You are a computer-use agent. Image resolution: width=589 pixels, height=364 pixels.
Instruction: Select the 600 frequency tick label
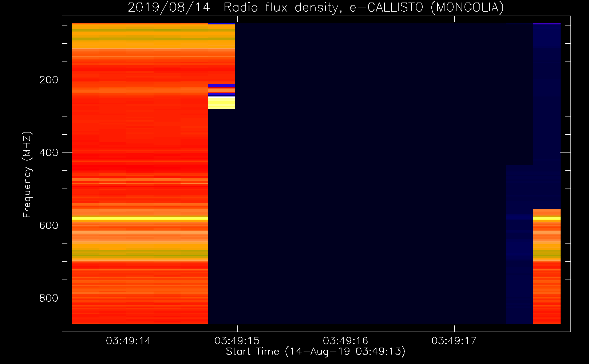pos(49,225)
